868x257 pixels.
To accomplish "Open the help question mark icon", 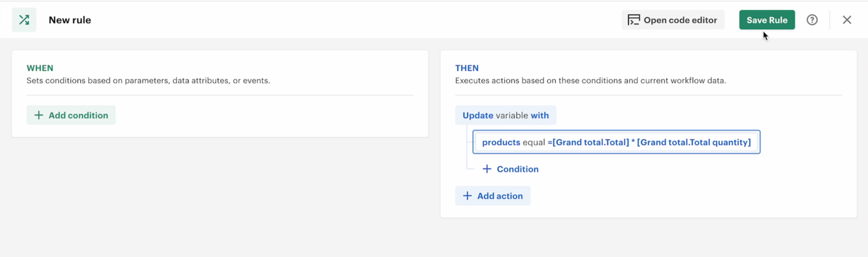I will (x=812, y=20).
